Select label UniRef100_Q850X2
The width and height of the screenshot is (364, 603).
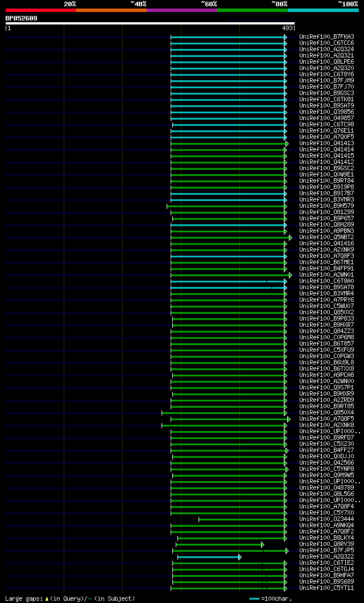327,312
